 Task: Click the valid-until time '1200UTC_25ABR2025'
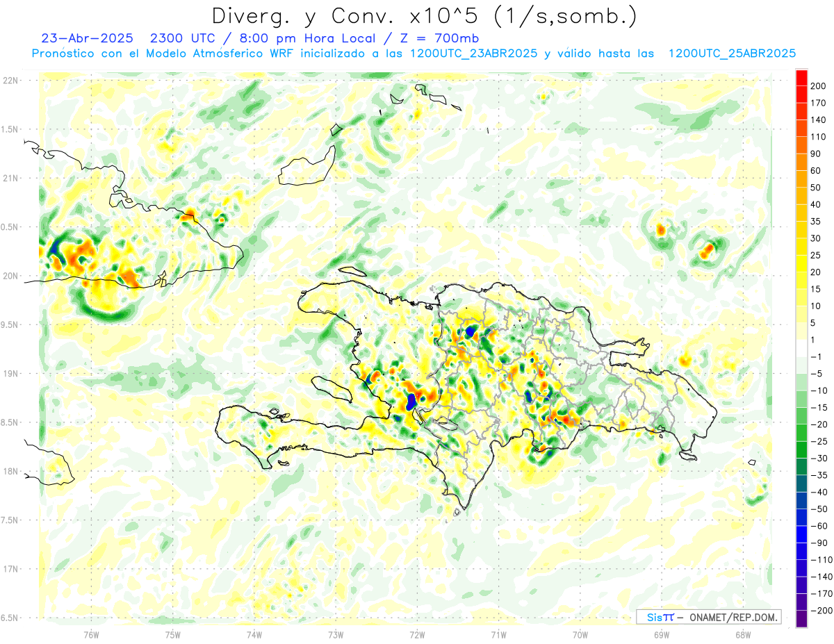tap(732, 53)
